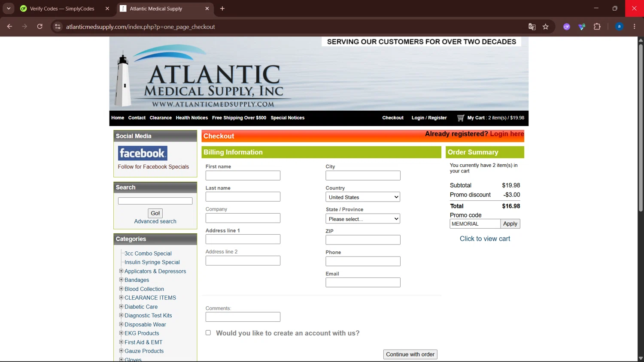This screenshot has height=362, width=644.
Task: Go forward to the next page
Action: [24, 27]
